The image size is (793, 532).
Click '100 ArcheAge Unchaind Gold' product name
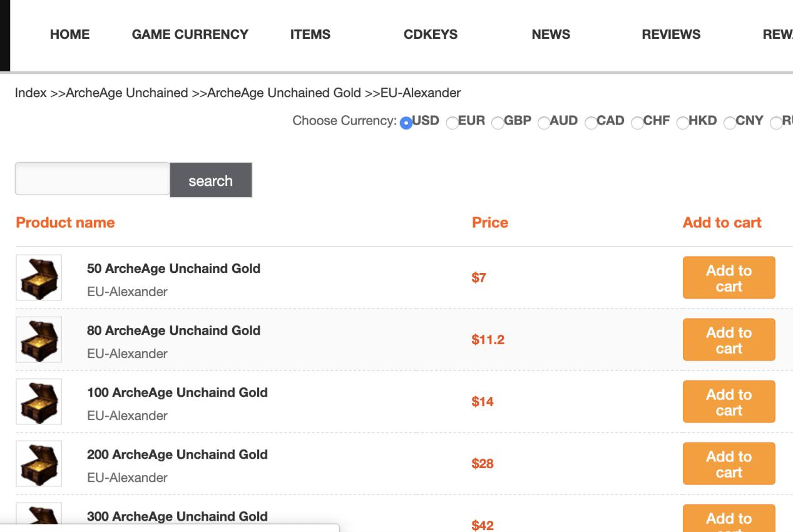[x=177, y=392]
